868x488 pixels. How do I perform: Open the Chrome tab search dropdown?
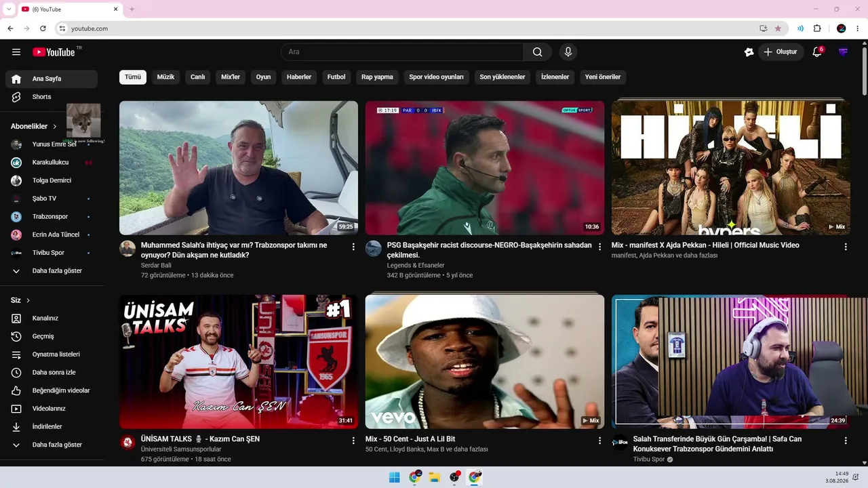9,9
